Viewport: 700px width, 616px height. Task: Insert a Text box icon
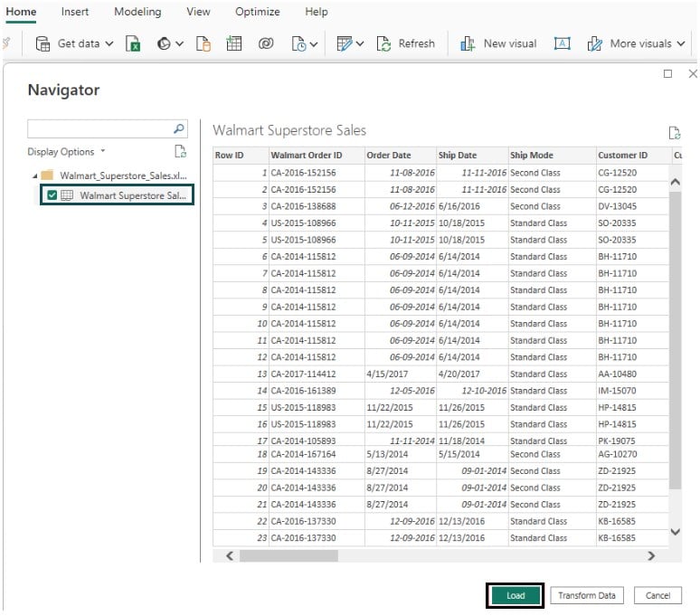pyautogui.click(x=562, y=43)
